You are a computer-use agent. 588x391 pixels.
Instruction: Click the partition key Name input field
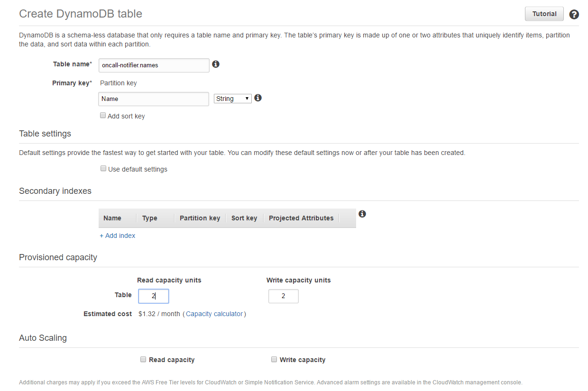pos(154,99)
